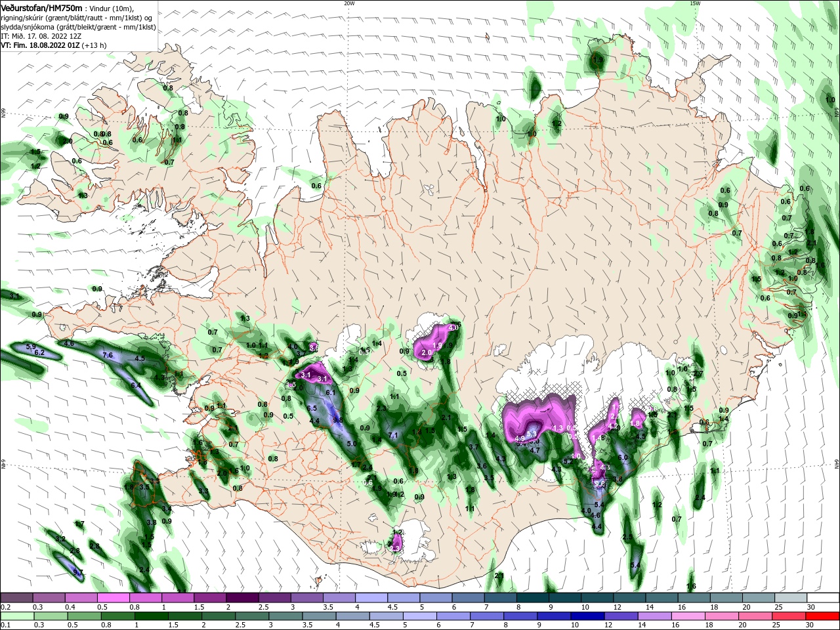The image size is (840, 630).
Task: Select the dark teal swatch at 8 in top legend row
Action: pos(533,598)
